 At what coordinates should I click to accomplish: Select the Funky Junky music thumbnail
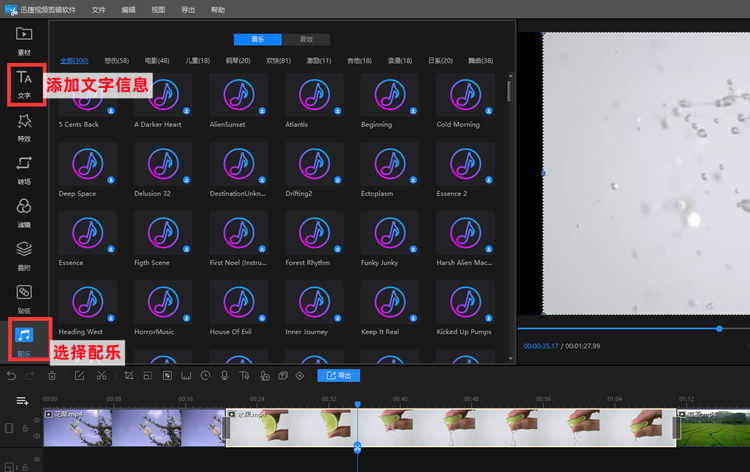(390, 233)
